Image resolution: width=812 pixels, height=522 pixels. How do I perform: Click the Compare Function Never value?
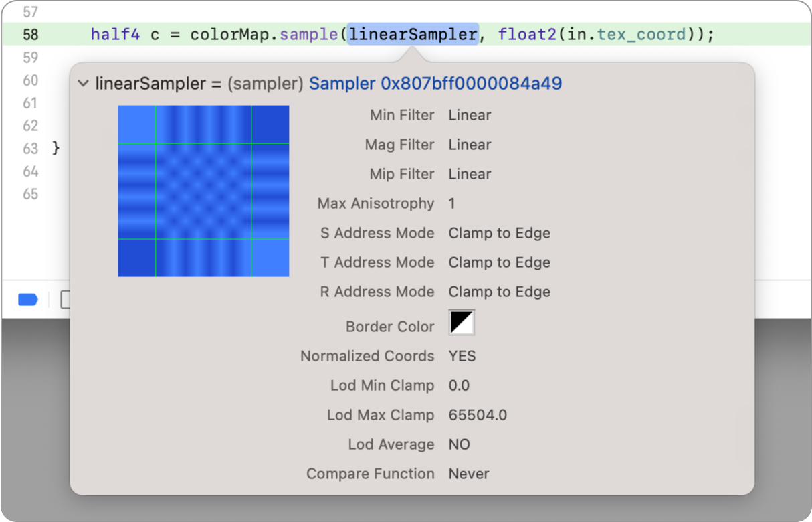pos(469,474)
